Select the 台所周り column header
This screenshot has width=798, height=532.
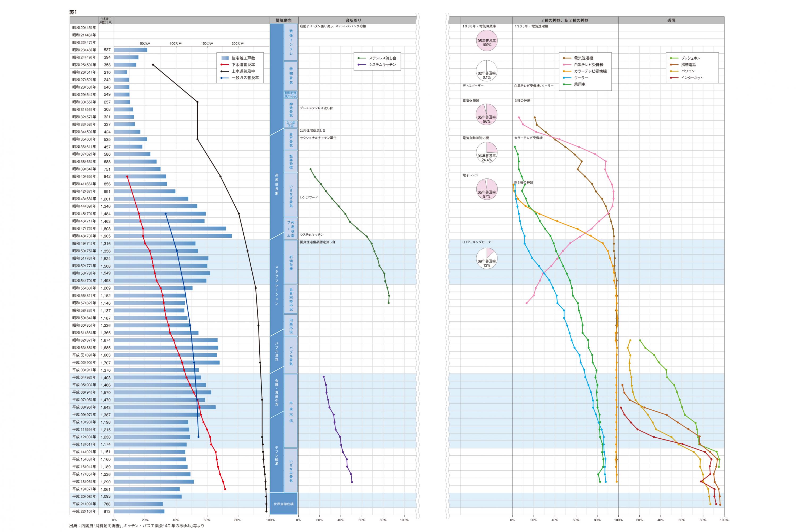point(353,20)
